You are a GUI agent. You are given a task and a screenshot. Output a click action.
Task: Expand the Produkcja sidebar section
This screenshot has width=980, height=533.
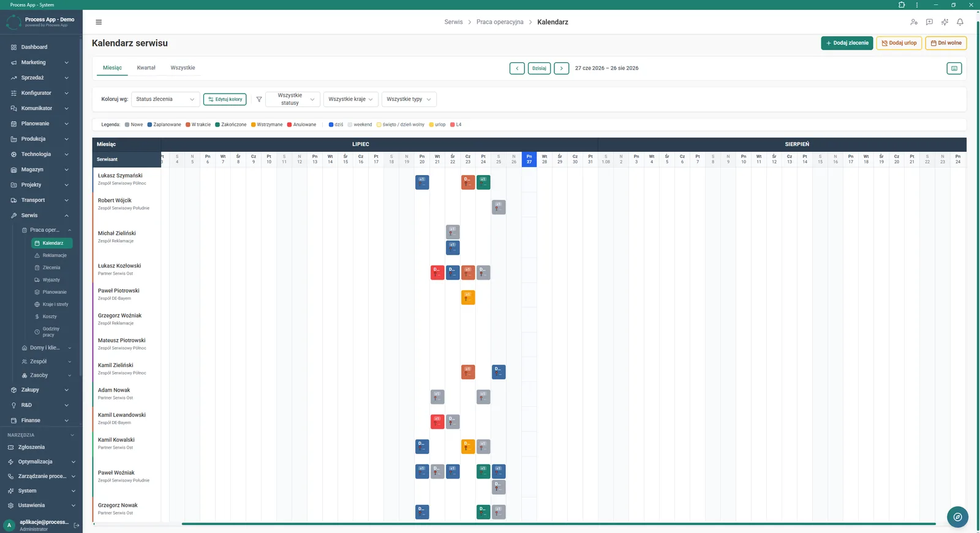point(40,139)
